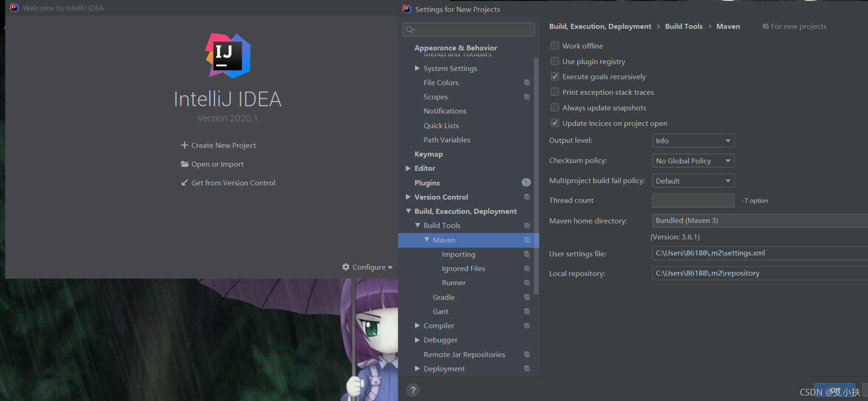Click the IntelliJ icon in Welcome window title bar
868x401 pixels.
pyautogui.click(x=14, y=8)
